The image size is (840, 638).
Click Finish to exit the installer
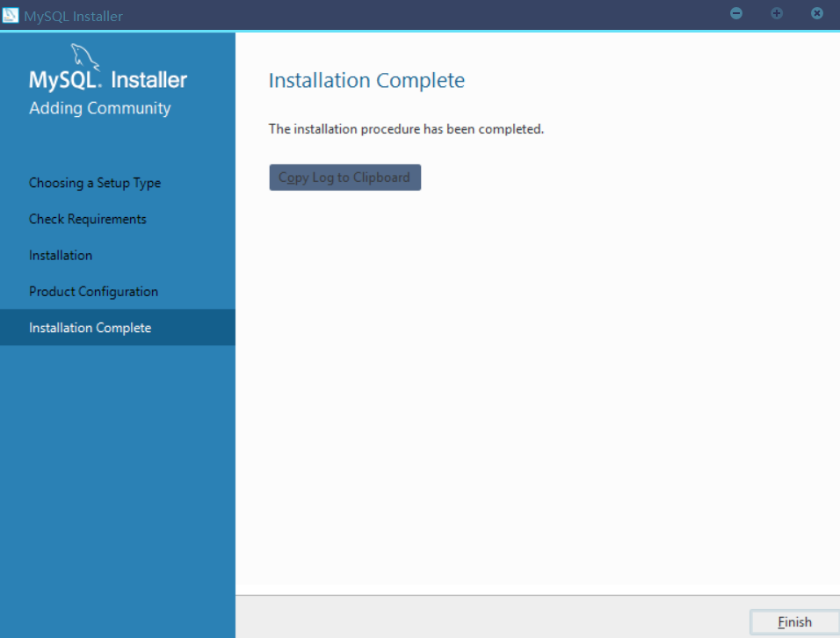point(793,622)
